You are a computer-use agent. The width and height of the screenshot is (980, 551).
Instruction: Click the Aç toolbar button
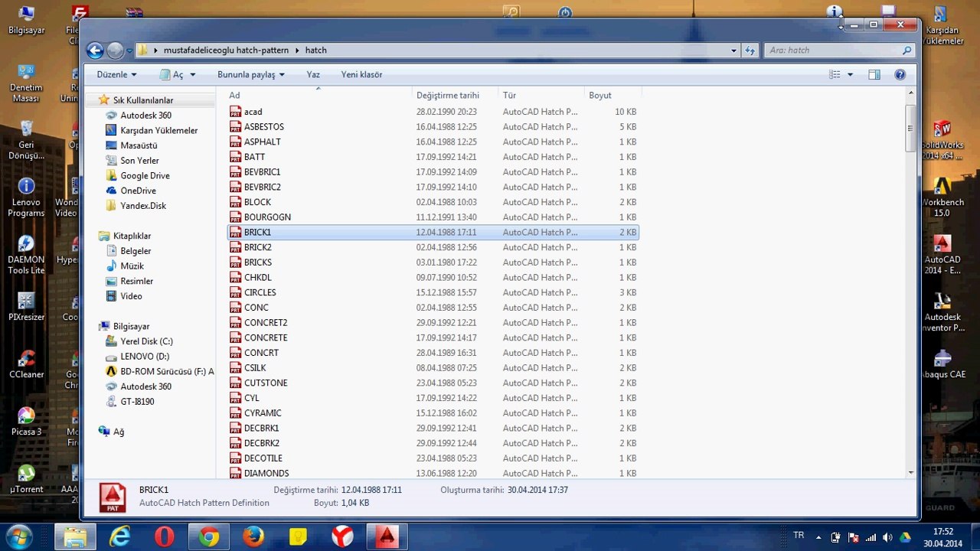click(171, 74)
